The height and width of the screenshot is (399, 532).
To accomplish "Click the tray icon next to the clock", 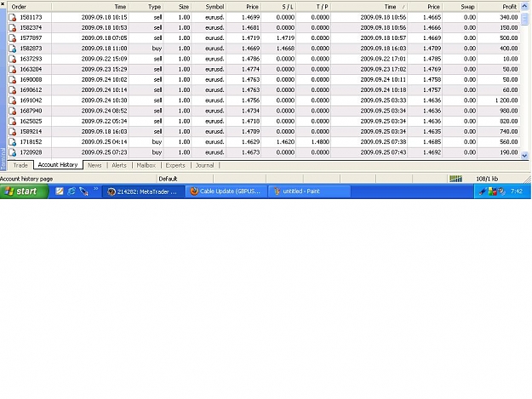I will (x=501, y=191).
